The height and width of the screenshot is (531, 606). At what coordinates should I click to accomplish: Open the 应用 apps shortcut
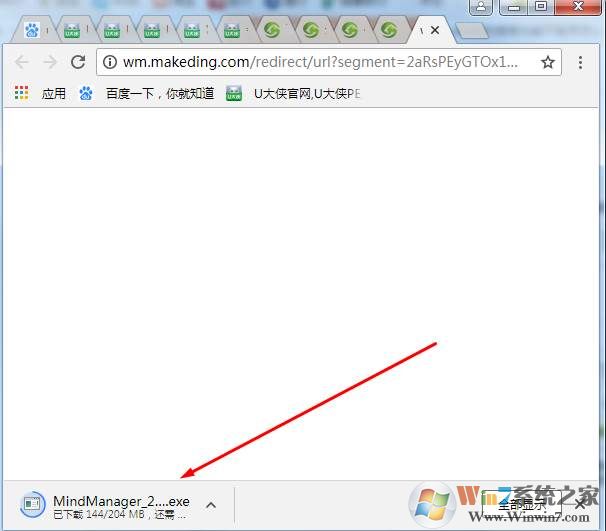[40, 93]
